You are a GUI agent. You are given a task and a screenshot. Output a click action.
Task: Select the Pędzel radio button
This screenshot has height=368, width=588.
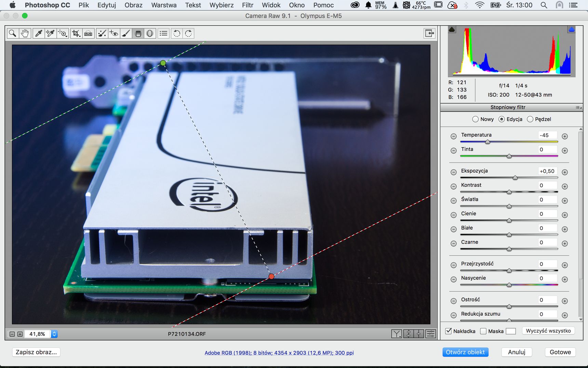pos(530,119)
